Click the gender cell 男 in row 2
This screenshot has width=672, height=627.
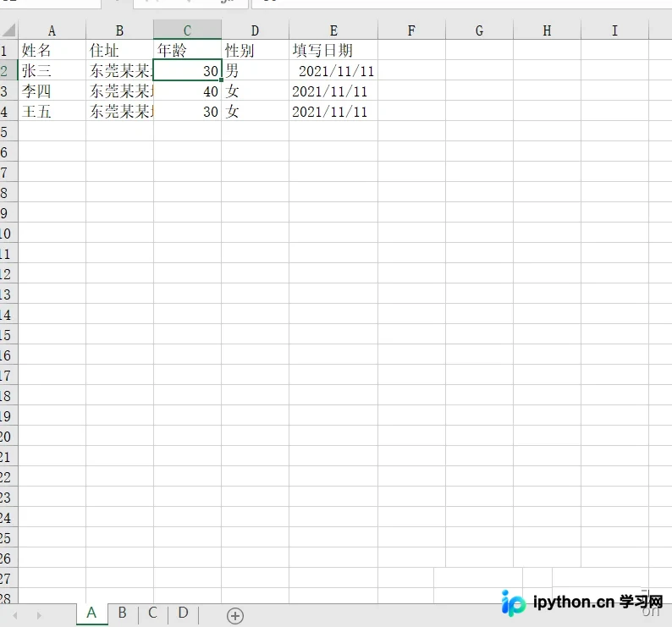(255, 70)
